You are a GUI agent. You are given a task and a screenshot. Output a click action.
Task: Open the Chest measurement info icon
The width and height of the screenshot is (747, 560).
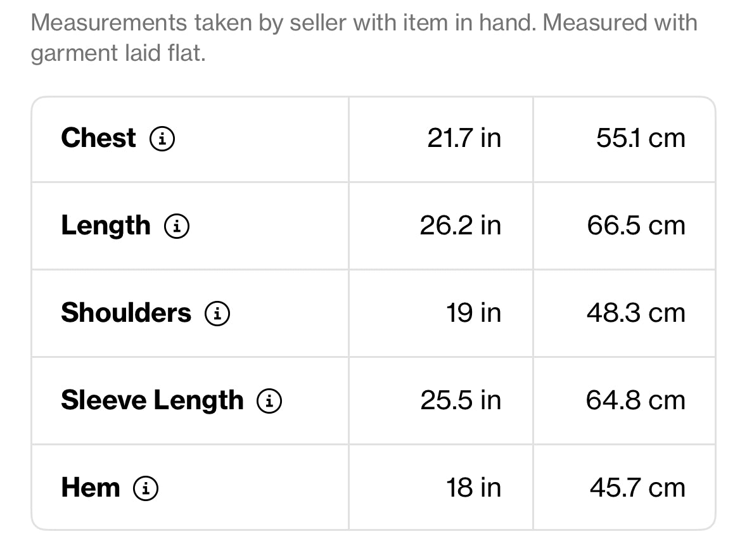click(162, 139)
